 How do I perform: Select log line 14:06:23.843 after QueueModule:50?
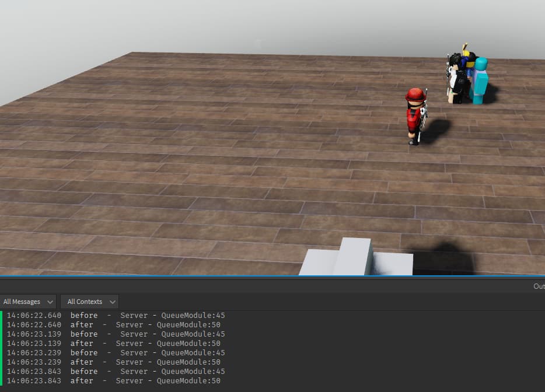(113, 381)
